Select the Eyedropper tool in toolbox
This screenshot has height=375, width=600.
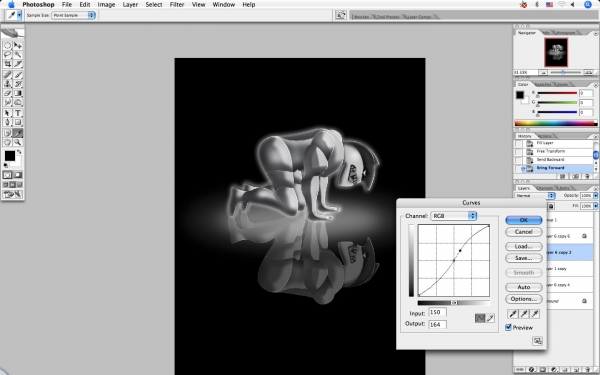coord(18,133)
